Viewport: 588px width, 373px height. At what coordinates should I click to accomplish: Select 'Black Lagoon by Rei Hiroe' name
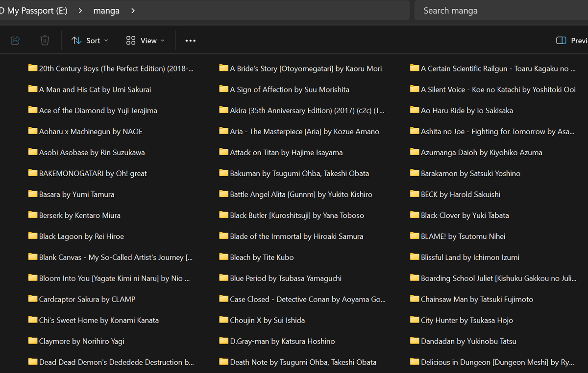81,236
